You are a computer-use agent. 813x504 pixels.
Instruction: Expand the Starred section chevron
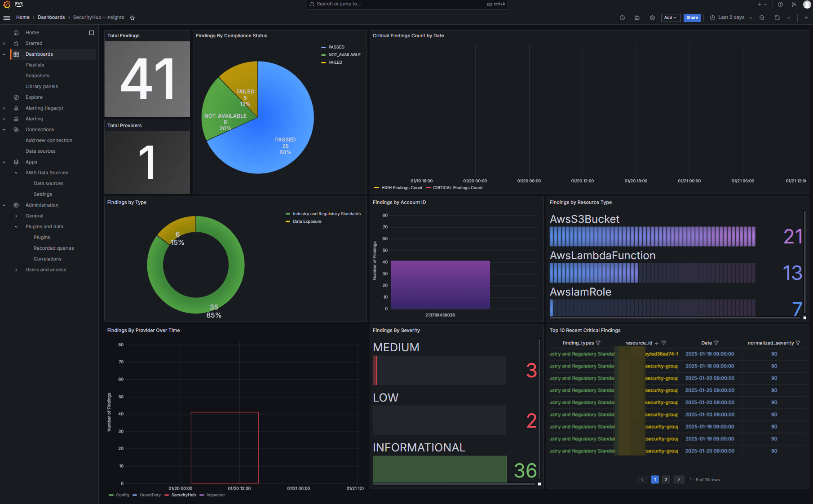[x=4, y=44]
